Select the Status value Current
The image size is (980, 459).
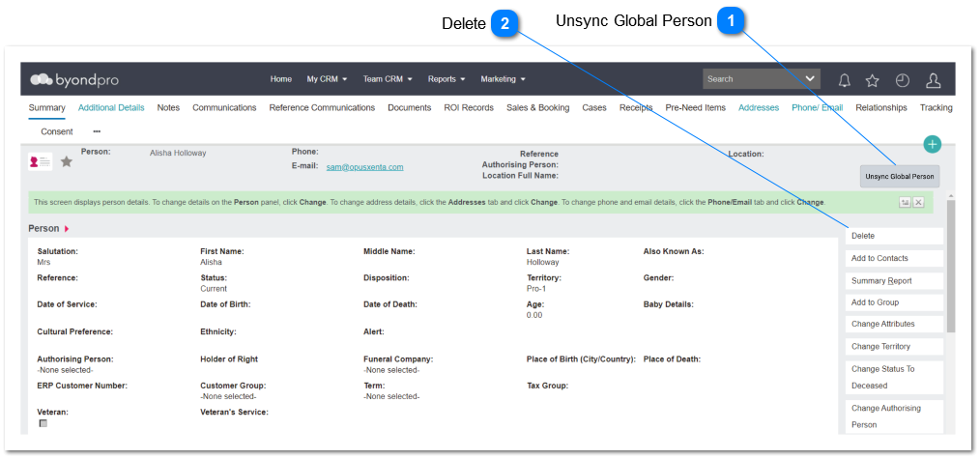(x=214, y=289)
